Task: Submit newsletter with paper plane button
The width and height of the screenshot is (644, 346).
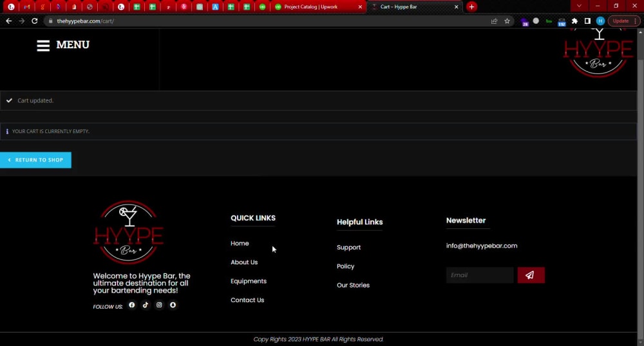Action: [x=531, y=275]
